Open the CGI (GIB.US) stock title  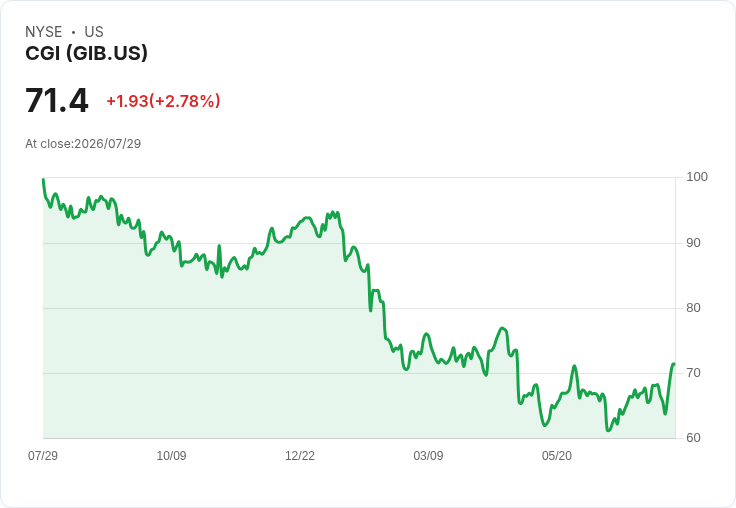pyautogui.click(x=86, y=53)
